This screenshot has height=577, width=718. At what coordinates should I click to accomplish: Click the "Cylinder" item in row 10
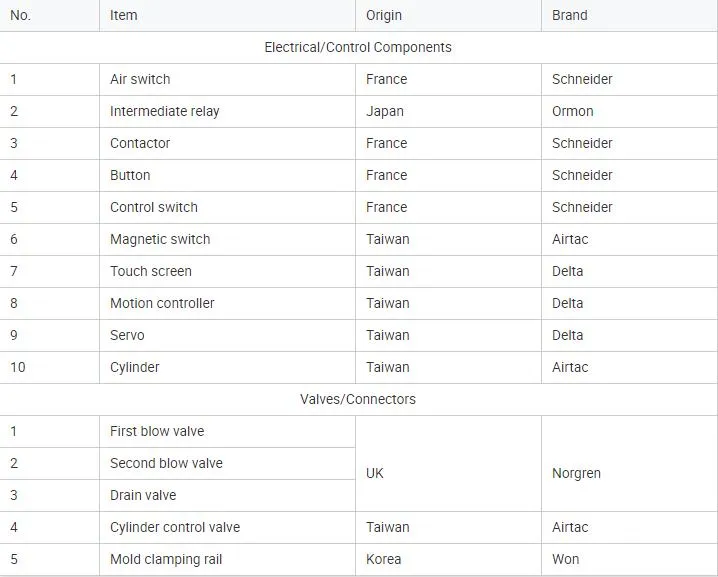(135, 367)
